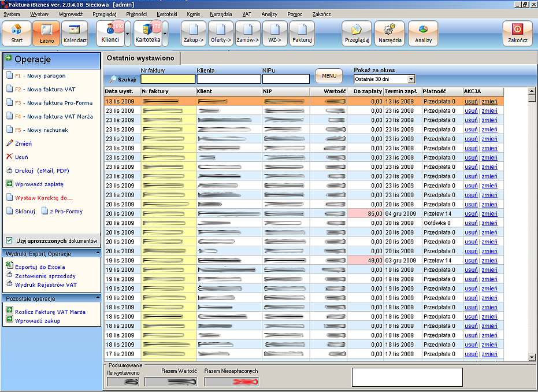
Task: Open the Start toolbar button
Action: 16,34
